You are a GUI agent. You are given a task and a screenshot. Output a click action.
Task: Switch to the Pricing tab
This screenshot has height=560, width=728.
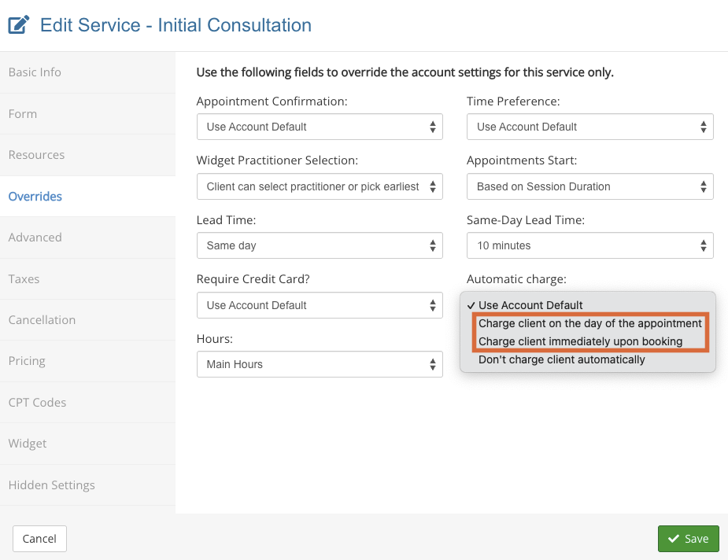click(27, 361)
